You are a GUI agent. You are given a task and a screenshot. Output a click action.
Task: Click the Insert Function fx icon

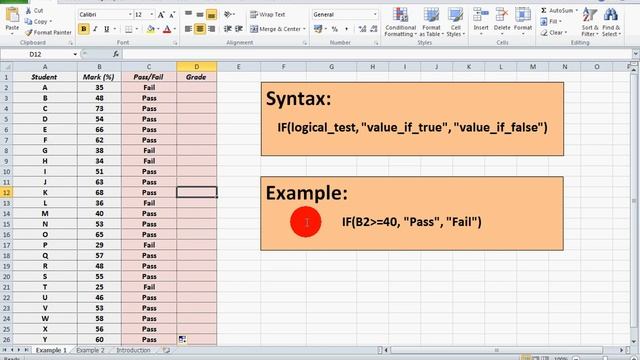(116, 54)
